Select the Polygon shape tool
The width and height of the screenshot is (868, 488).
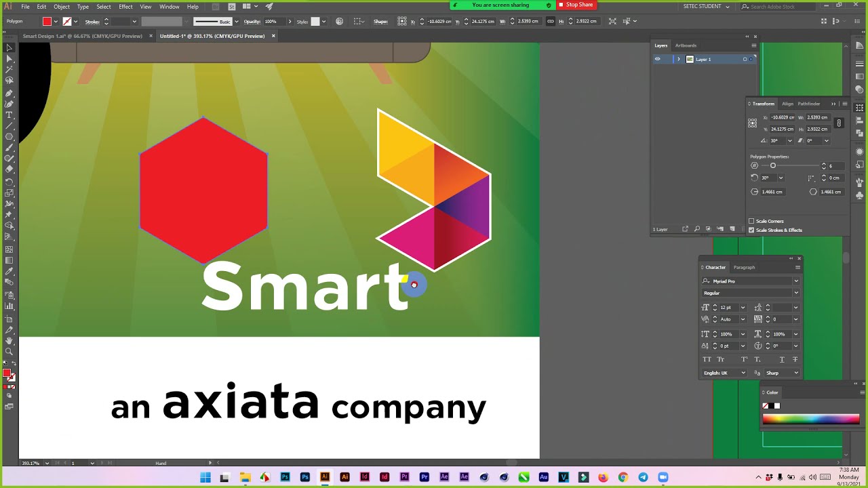point(9,137)
